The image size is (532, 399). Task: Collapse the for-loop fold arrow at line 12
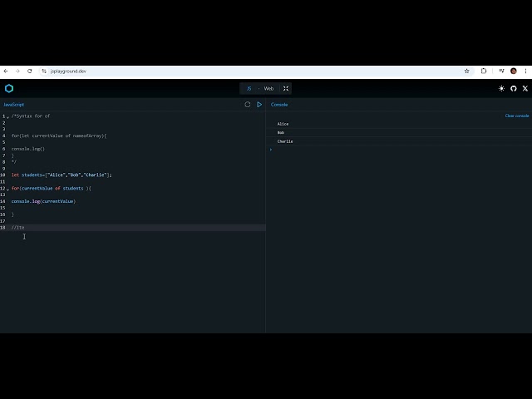coord(7,190)
